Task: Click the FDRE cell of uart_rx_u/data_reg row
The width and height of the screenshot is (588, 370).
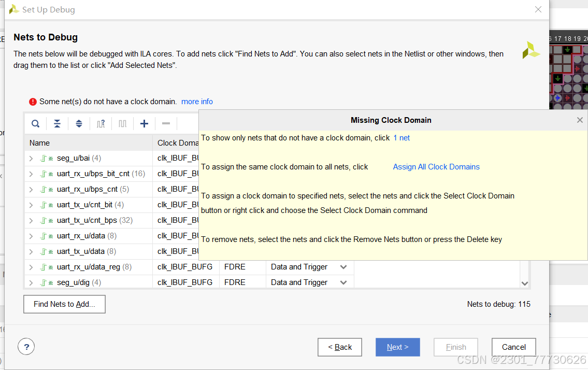Action: (x=242, y=267)
